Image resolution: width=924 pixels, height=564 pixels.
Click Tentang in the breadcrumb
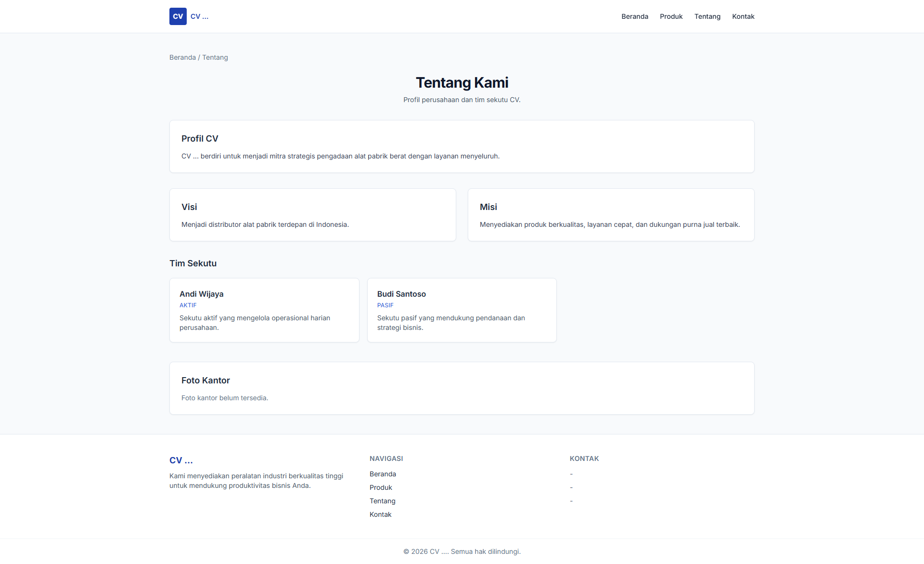(215, 57)
